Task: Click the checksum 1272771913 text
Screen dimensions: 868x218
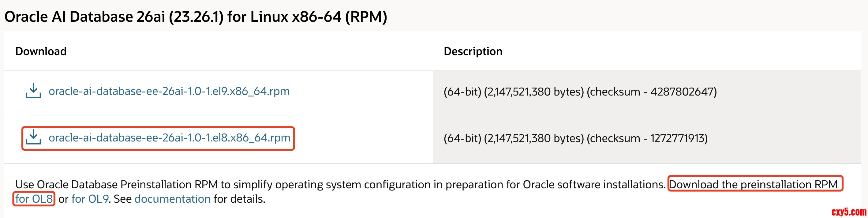Action: pos(678,138)
